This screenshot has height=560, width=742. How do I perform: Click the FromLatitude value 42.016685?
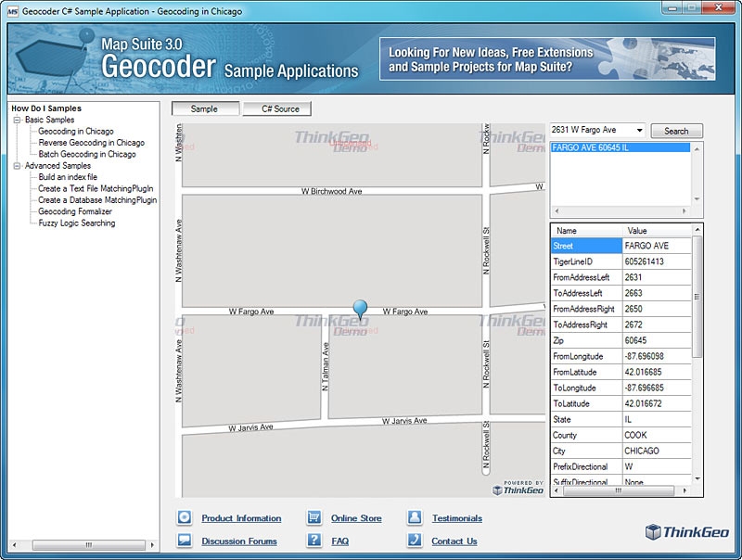[657, 372]
